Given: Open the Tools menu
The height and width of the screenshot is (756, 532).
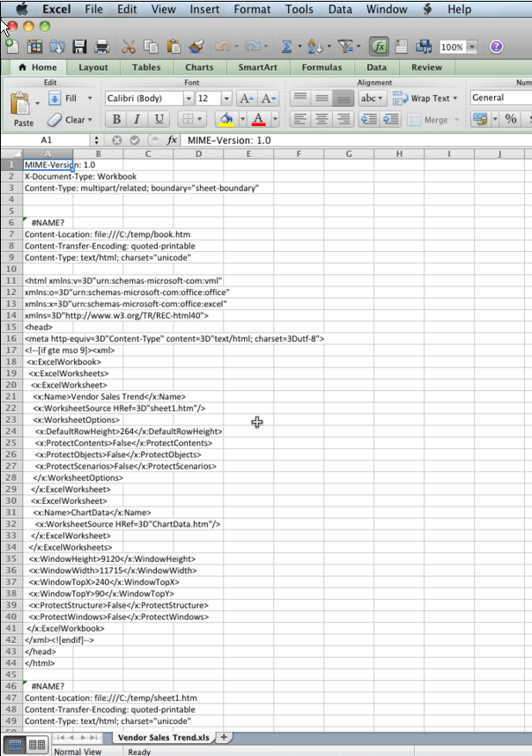Looking at the screenshot, I should pyautogui.click(x=299, y=9).
